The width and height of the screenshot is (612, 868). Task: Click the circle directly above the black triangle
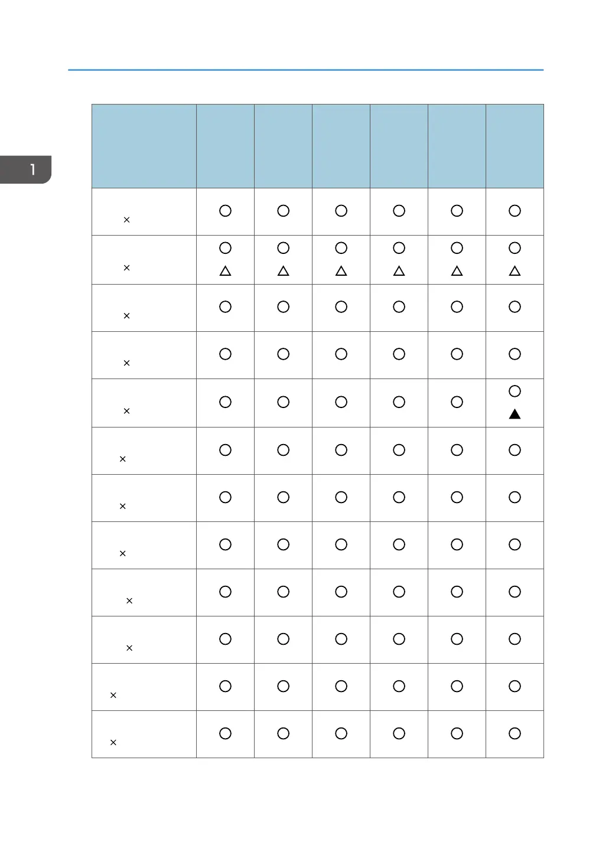(x=515, y=391)
